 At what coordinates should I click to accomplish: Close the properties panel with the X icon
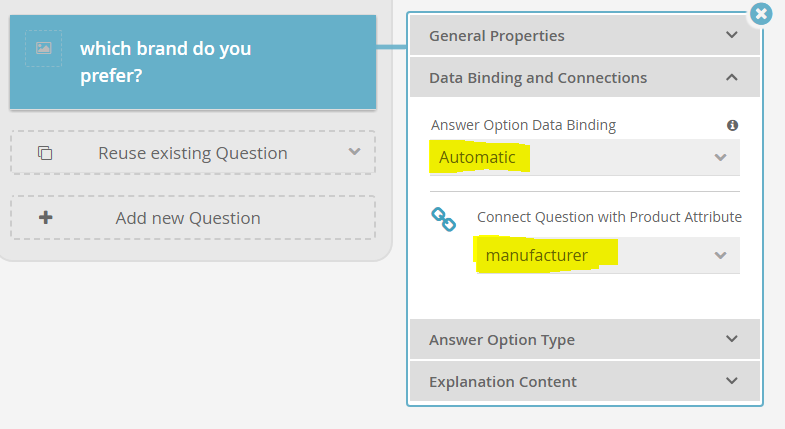click(761, 13)
